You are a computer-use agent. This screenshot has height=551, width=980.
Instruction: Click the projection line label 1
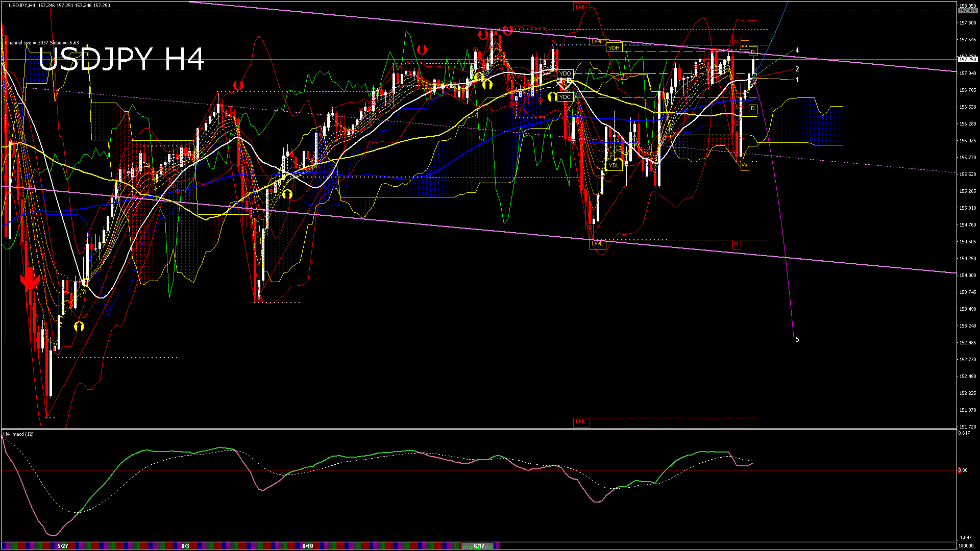[797, 80]
